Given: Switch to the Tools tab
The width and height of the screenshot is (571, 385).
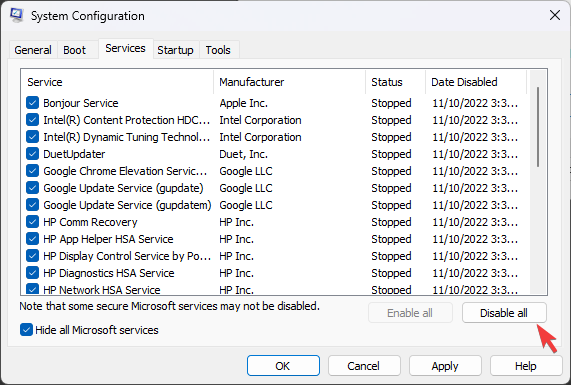Looking at the screenshot, I should pos(218,50).
